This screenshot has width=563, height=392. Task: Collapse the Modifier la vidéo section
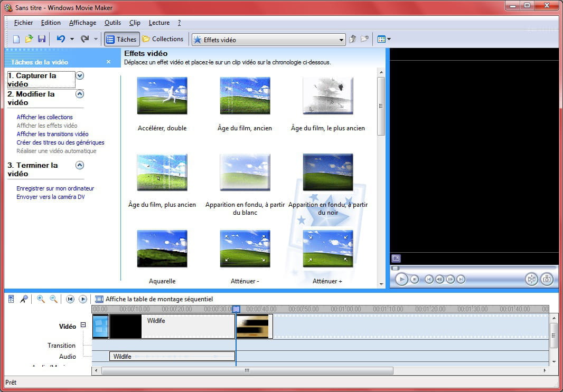point(80,94)
